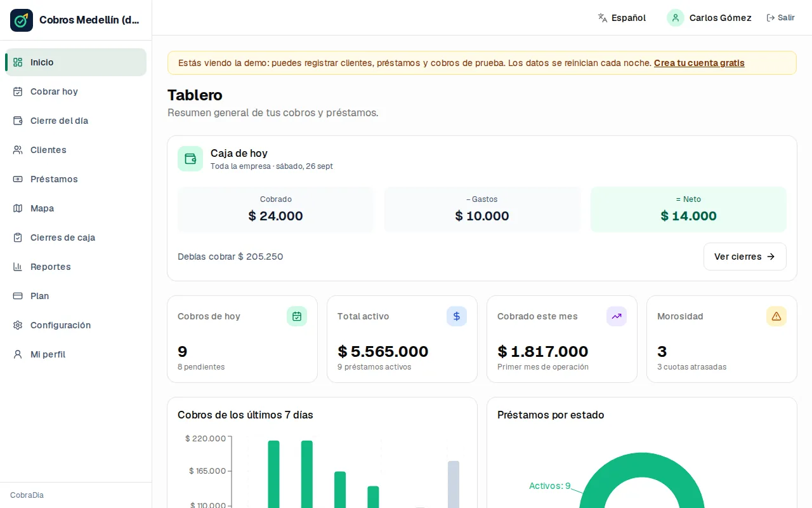This screenshot has width=812, height=508.
Task: Click the Cierre del día wallet icon
Action: pyautogui.click(x=18, y=121)
